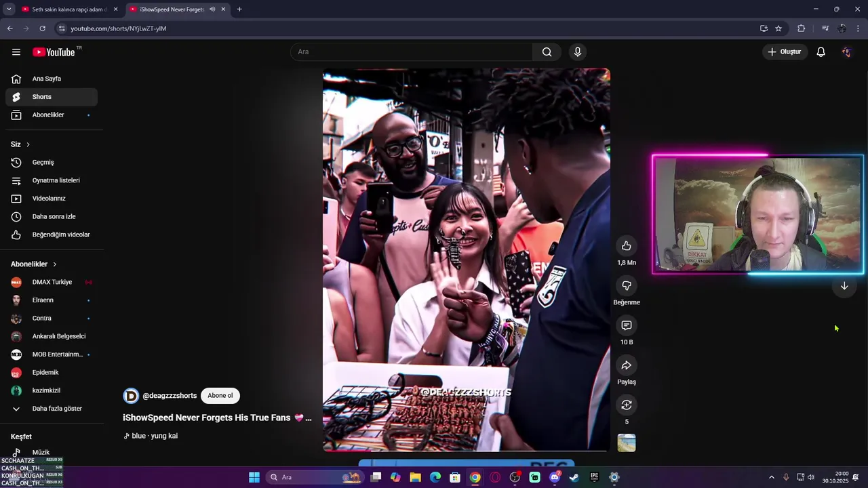
Task: Subscribe with Abone ol button
Action: [x=220, y=396]
